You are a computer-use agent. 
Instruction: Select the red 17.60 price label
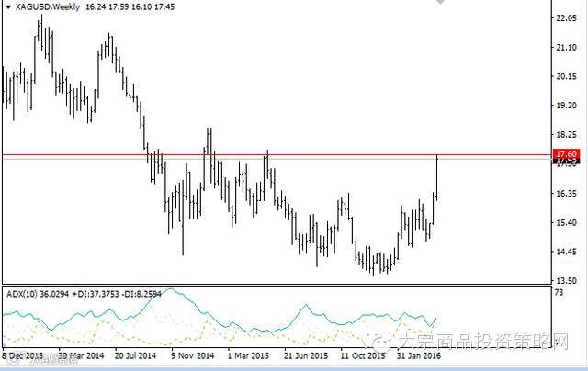(x=566, y=153)
